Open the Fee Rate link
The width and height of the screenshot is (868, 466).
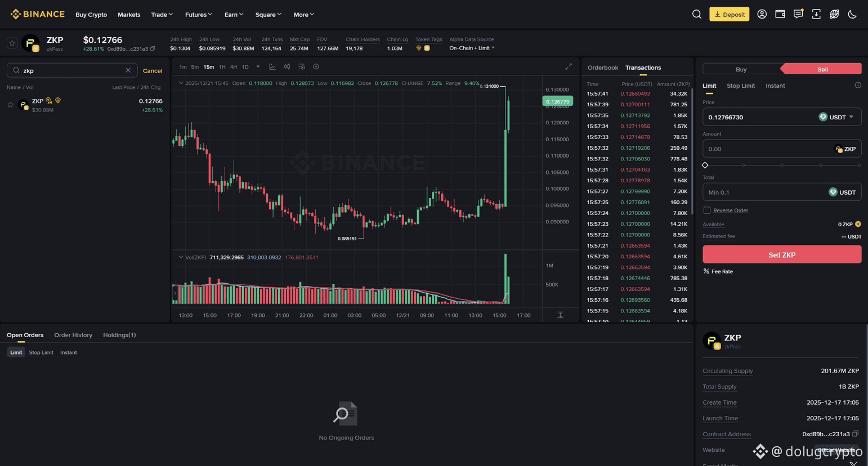pos(722,271)
